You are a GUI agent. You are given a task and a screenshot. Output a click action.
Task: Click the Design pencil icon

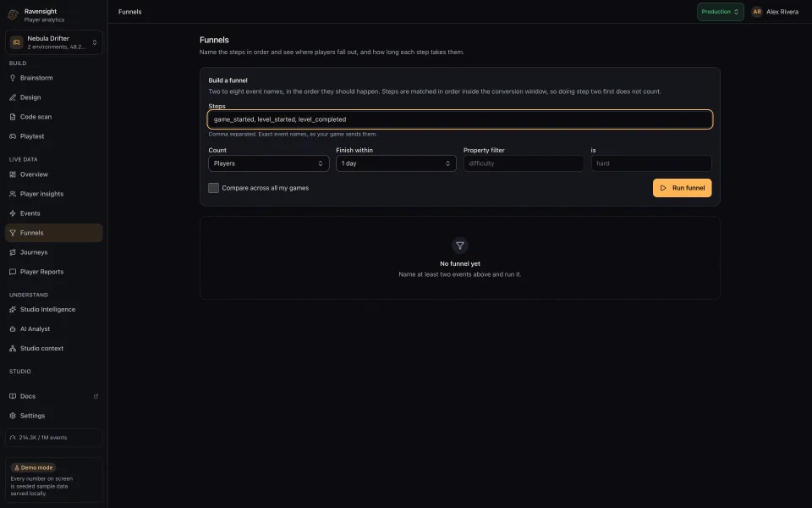(x=13, y=97)
